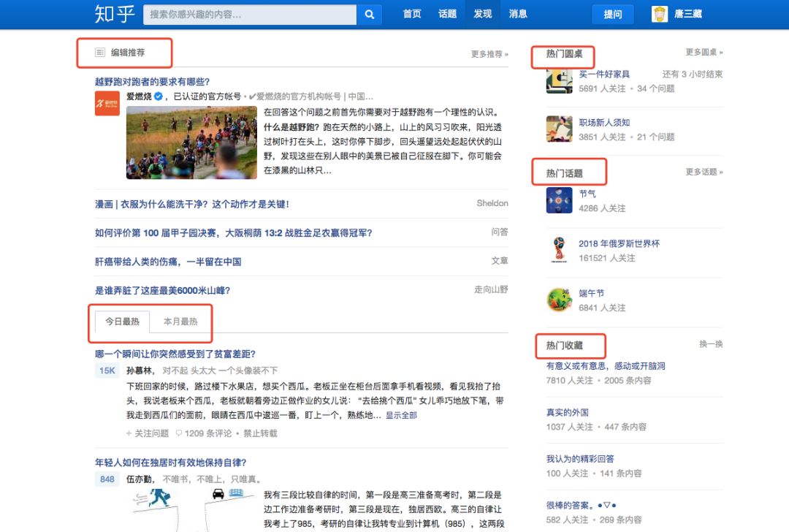Click 关注问题 under the 西瓜 answer

[147, 433]
